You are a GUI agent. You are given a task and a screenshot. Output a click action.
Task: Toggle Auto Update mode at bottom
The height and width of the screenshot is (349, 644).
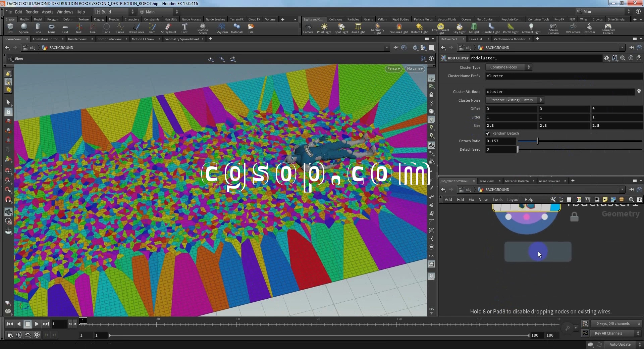click(x=620, y=344)
